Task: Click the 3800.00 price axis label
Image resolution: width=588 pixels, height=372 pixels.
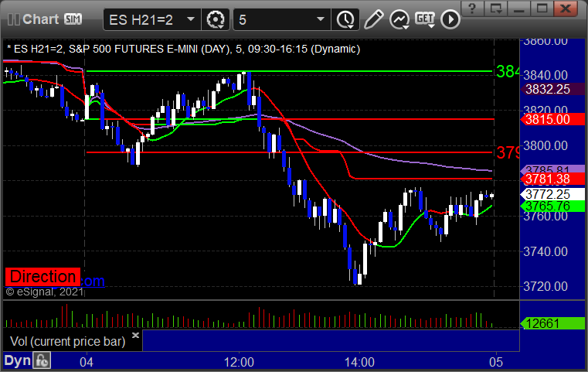Action: 546,145
